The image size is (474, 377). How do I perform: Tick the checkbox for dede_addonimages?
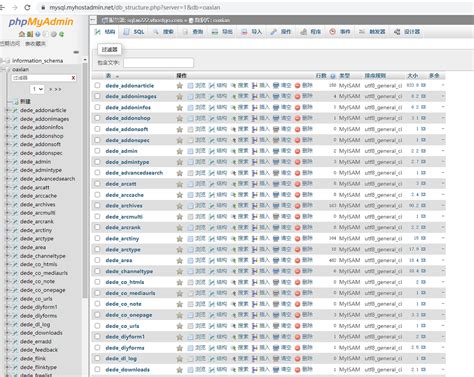(x=97, y=96)
